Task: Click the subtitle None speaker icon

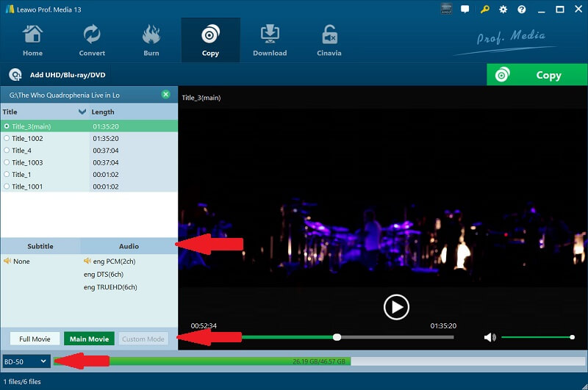Action: pos(7,261)
